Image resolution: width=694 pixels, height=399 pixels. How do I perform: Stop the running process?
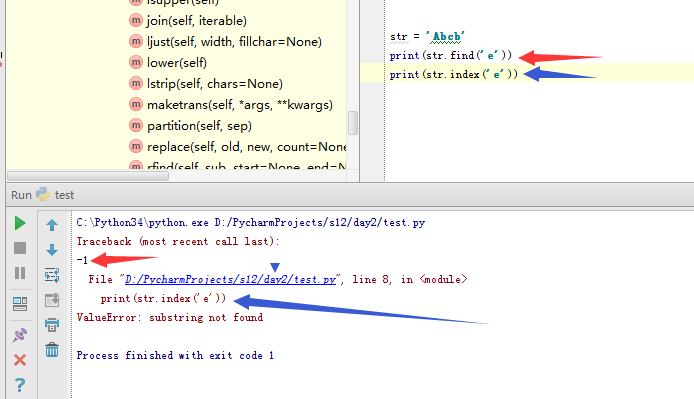[x=20, y=248]
